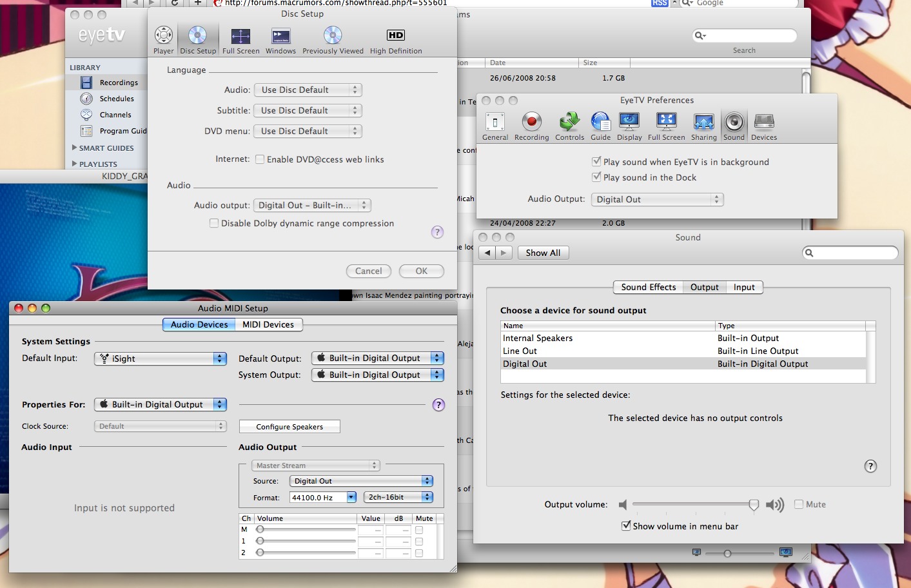This screenshot has height=588, width=911.
Task: Open the DVD menu language dropdown
Action: [x=308, y=131]
